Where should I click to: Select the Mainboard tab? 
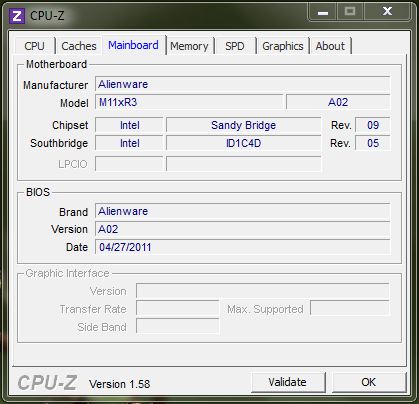[x=133, y=45]
